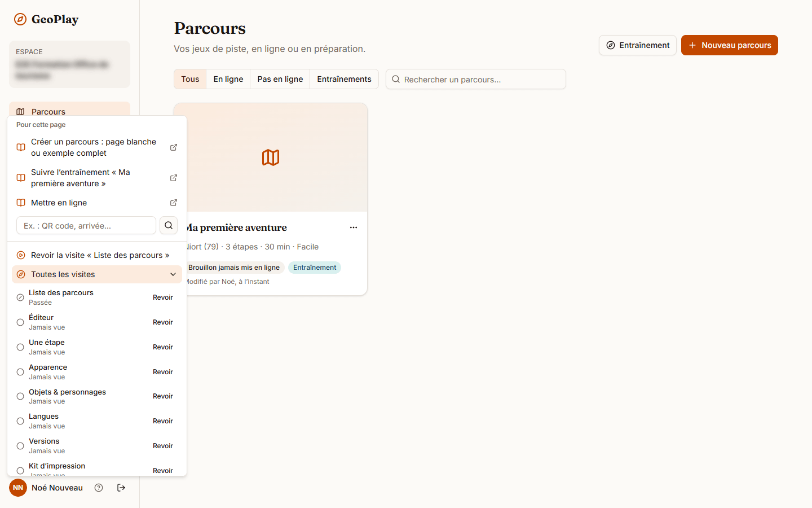Screen dimensions: 812x508
Task: Open external link icon for Suivre l'entraînement
Action: click(174, 178)
